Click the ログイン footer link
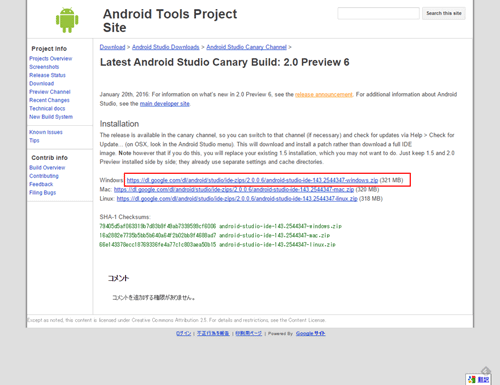The image size is (500, 385). (x=184, y=333)
